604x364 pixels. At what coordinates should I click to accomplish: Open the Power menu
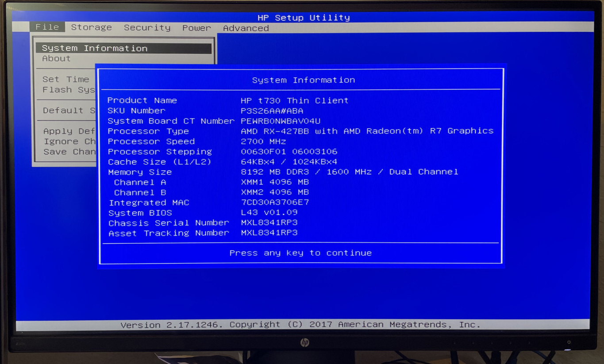point(196,28)
